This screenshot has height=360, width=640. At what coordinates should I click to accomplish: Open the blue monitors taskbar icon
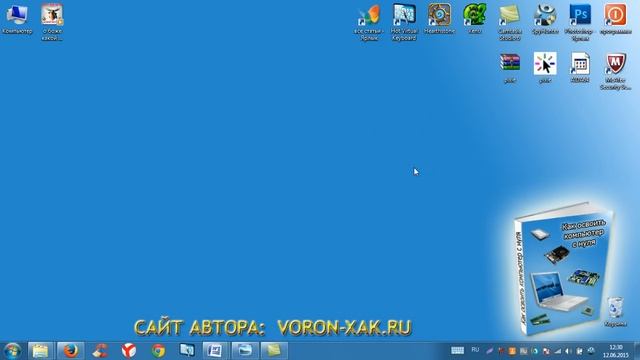tap(187, 351)
